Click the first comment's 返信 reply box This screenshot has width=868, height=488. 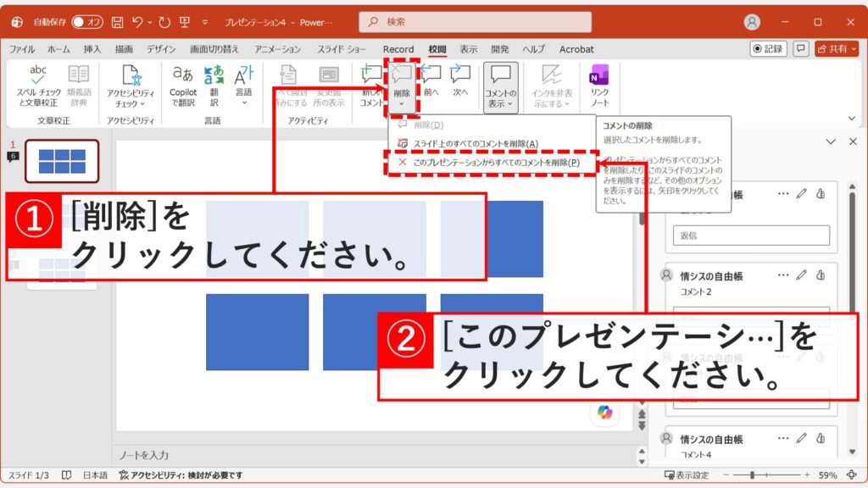pyautogui.click(x=751, y=236)
